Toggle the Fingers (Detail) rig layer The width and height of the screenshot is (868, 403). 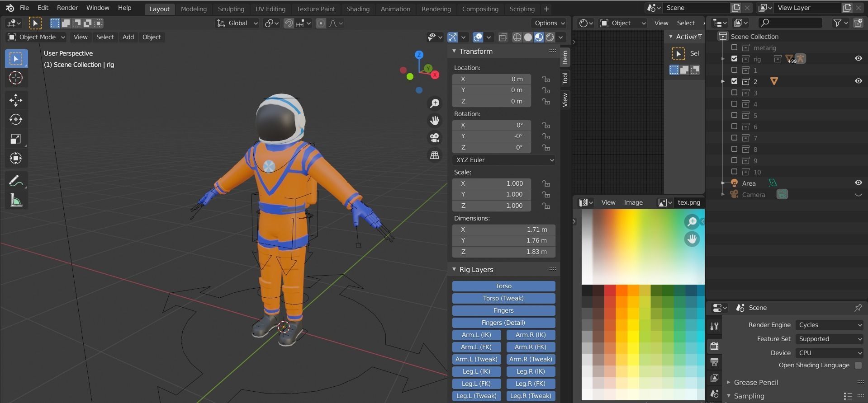503,323
